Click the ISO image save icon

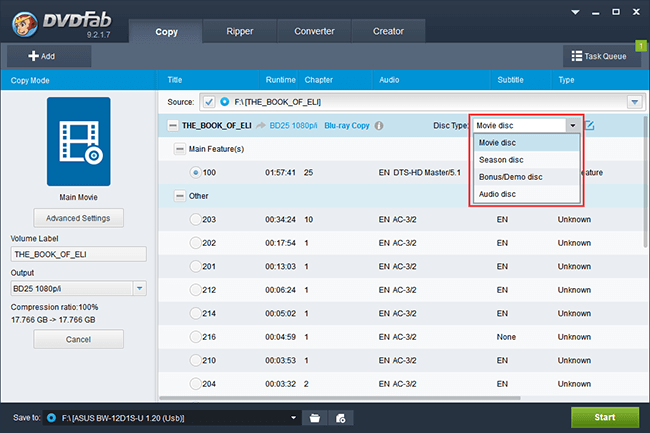point(340,418)
